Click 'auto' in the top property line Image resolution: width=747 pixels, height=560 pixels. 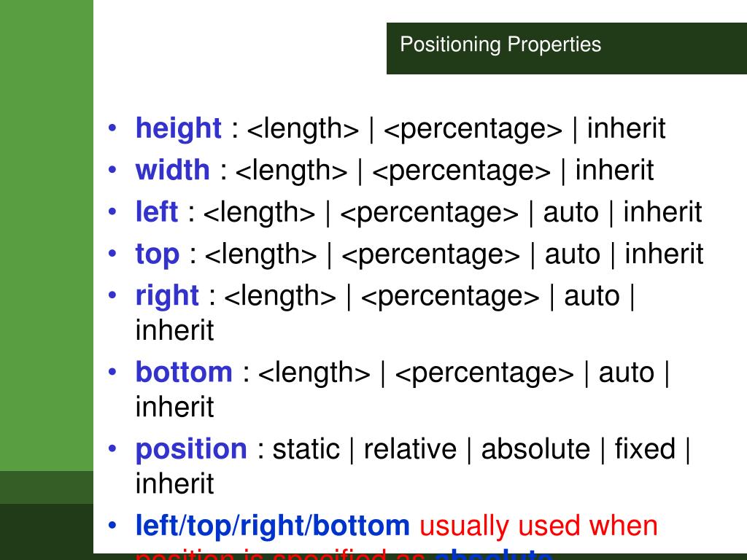(x=572, y=254)
